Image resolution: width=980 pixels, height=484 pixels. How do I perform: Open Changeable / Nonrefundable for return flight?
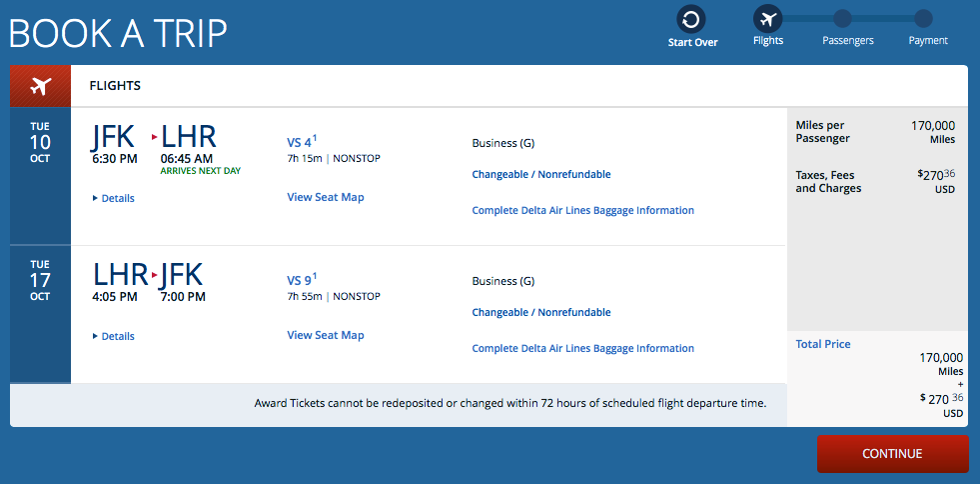[540, 312]
